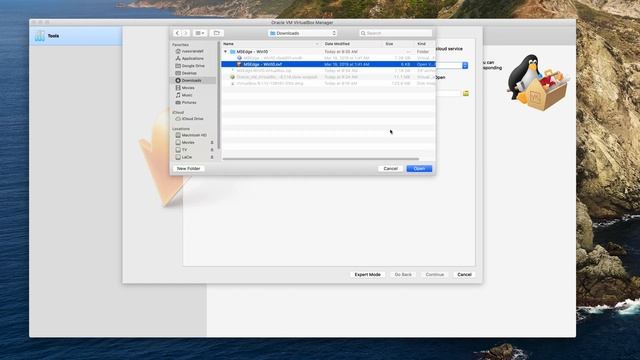Select Tools in VirtualBox Manager sidebar
Image resolution: width=640 pixels, height=360 pixels.
76,36
